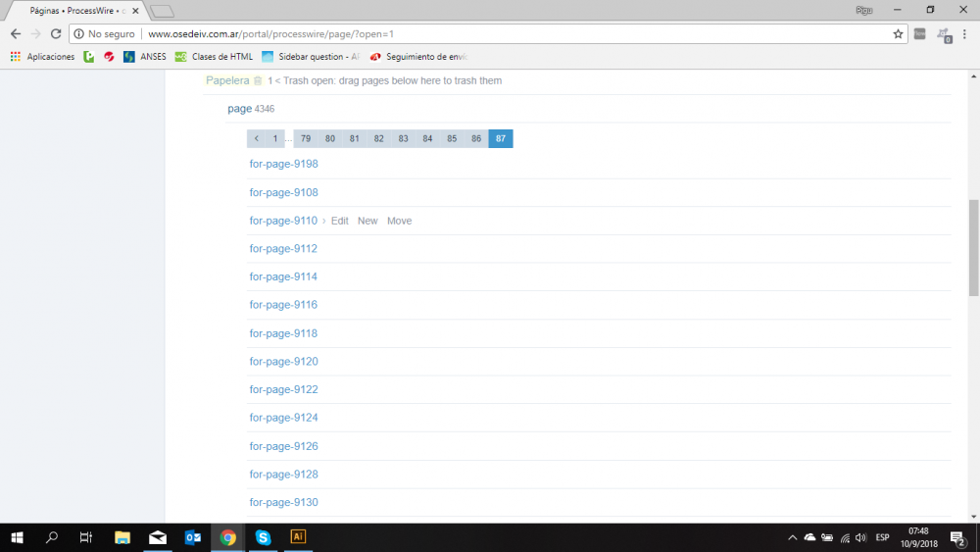Screen dimensions: 980x552
Task: Open the volume control in system tray
Action: 861,537
